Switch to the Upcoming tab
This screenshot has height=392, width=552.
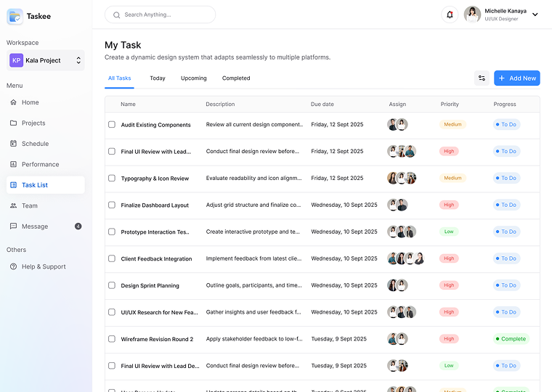(x=194, y=78)
